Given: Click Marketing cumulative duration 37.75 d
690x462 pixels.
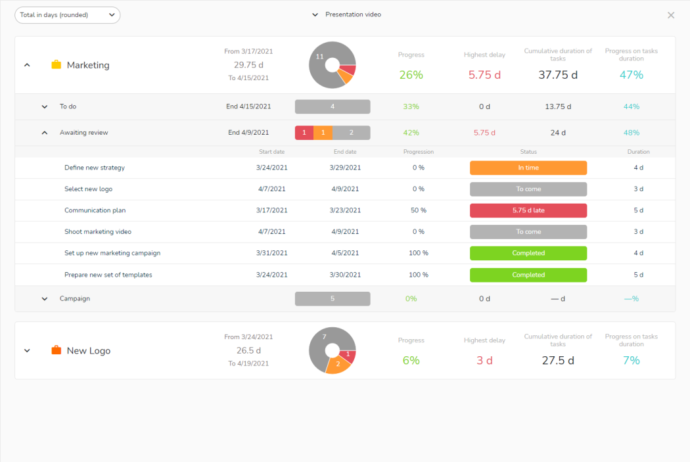Looking at the screenshot, I should tap(558, 75).
